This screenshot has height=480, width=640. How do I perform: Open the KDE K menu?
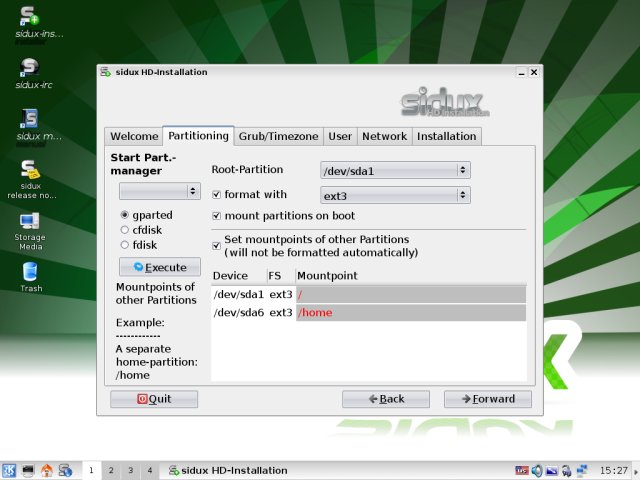point(9,471)
